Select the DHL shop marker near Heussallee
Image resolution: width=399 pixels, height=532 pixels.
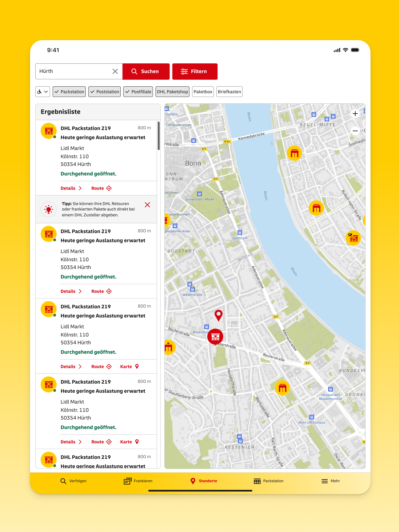pyautogui.click(x=282, y=388)
